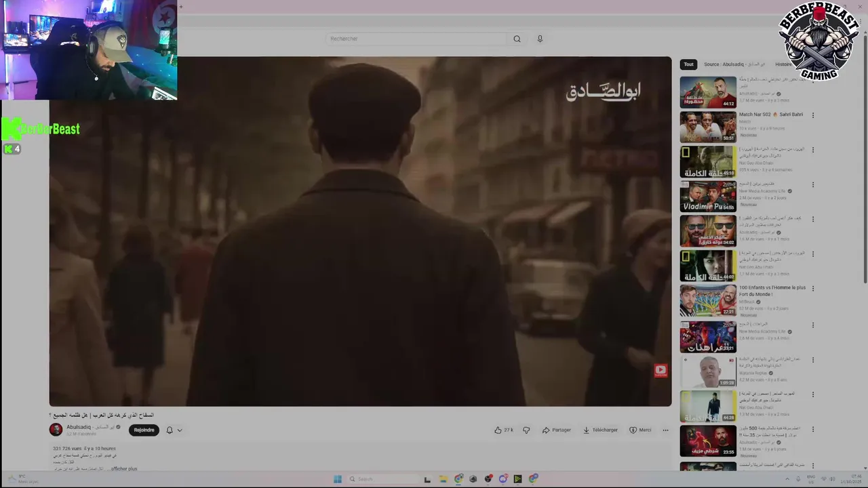The image size is (868, 488).
Task: Click the YouTube watermark logo in the player
Action: pos(660,370)
